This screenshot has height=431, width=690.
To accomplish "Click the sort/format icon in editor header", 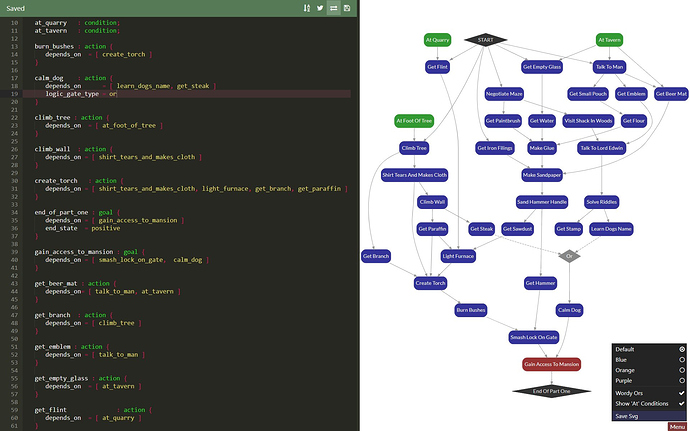I will [307, 8].
